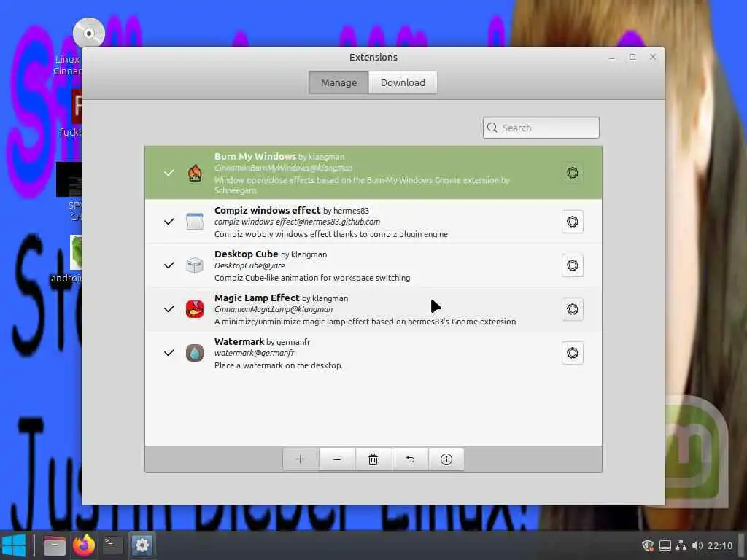Click the keyboard tray icon
The image size is (747, 560).
tap(665, 545)
